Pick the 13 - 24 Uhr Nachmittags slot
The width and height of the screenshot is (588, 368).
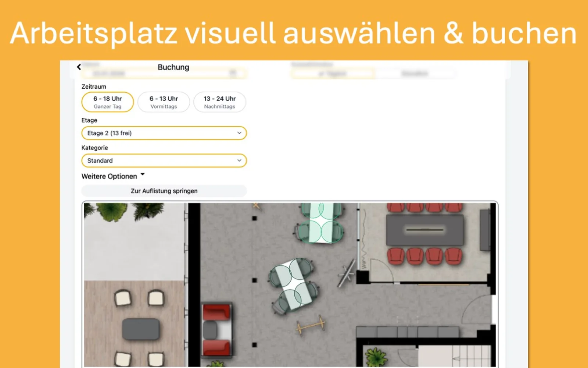coord(220,102)
